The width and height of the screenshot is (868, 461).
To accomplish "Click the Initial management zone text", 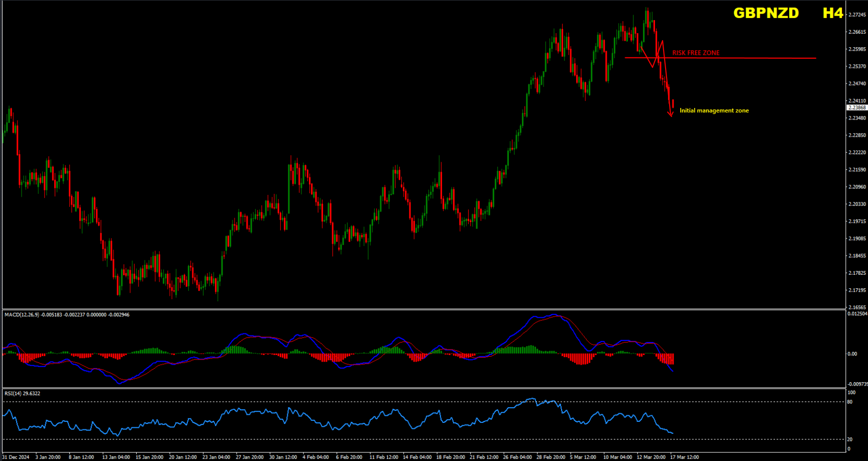I will click(x=714, y=110).
